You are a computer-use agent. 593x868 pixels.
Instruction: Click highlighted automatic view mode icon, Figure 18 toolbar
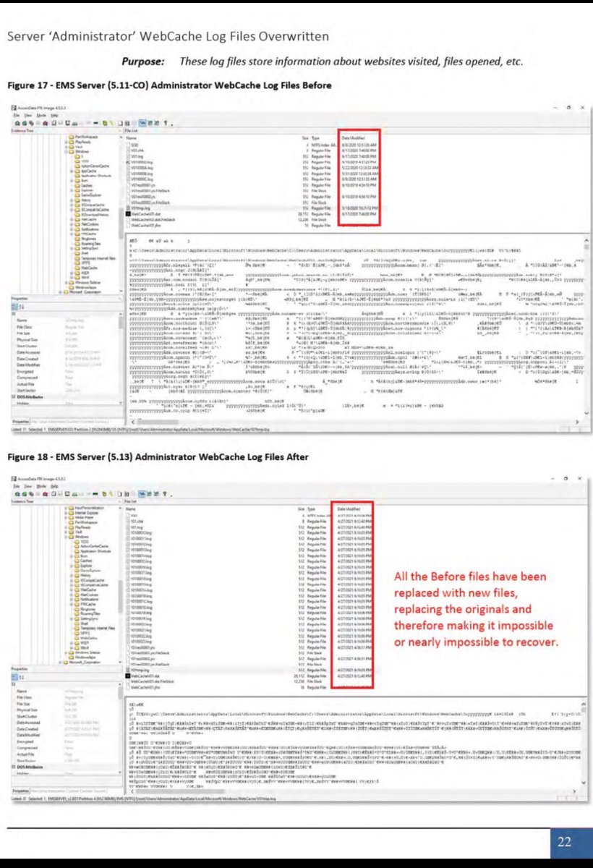pyautogui.click(x=142, y=494)
